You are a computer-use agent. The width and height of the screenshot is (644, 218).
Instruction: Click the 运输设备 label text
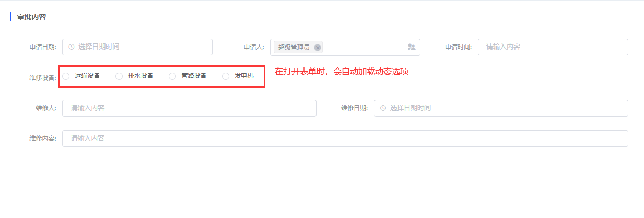87,76
